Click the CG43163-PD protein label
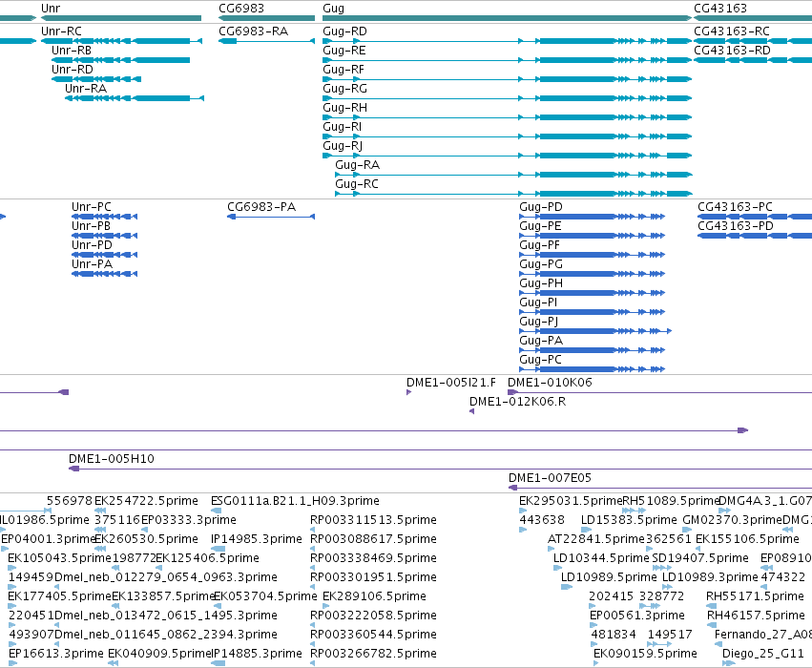The height and width of the screenshot is (668, 812). point(736,226)
